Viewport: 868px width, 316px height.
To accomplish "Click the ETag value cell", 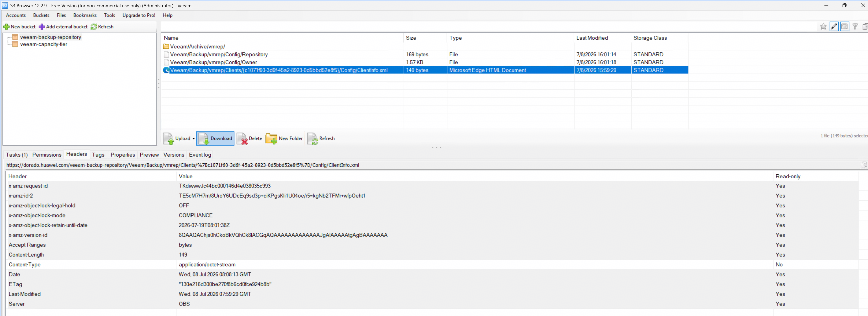I will click(x=225, y=284).
